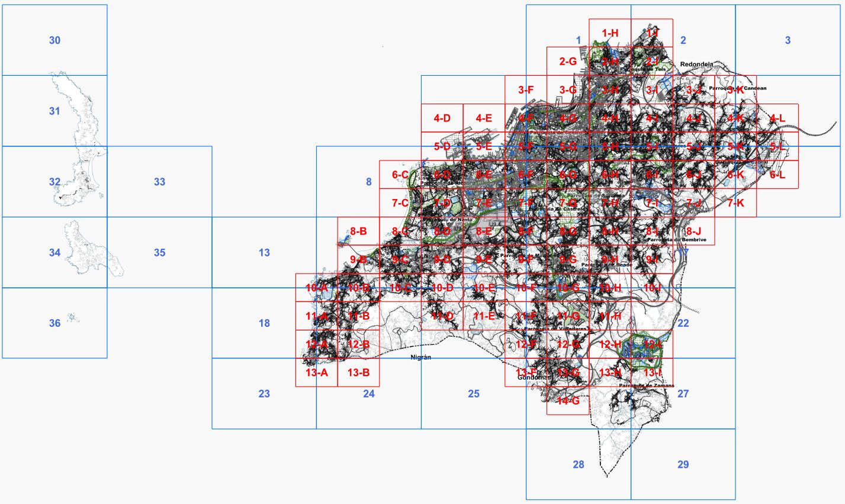
Task: Open red tile 13-B
Action: [x=358, y=373]
